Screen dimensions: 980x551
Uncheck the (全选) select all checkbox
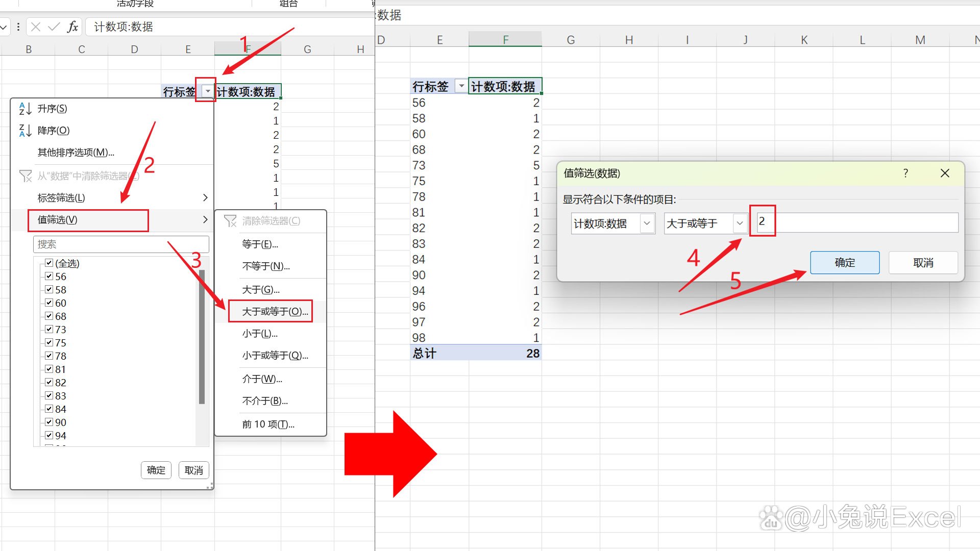tap(50, 263)
